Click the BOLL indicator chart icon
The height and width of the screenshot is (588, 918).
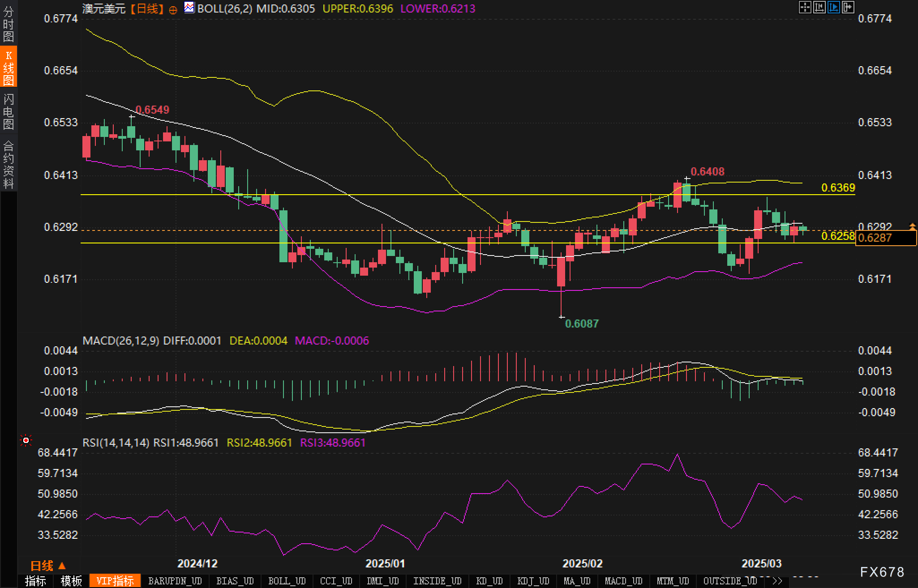(189, 8)
